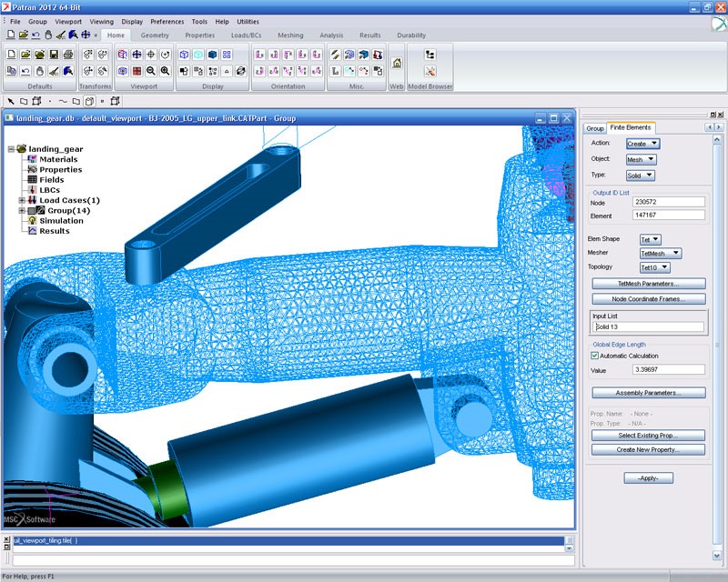Image resolution: width=728 pixels, height=582 pixels.
Task: Switch to the Geometry ribbon tab
Action: tap(155, 35)
